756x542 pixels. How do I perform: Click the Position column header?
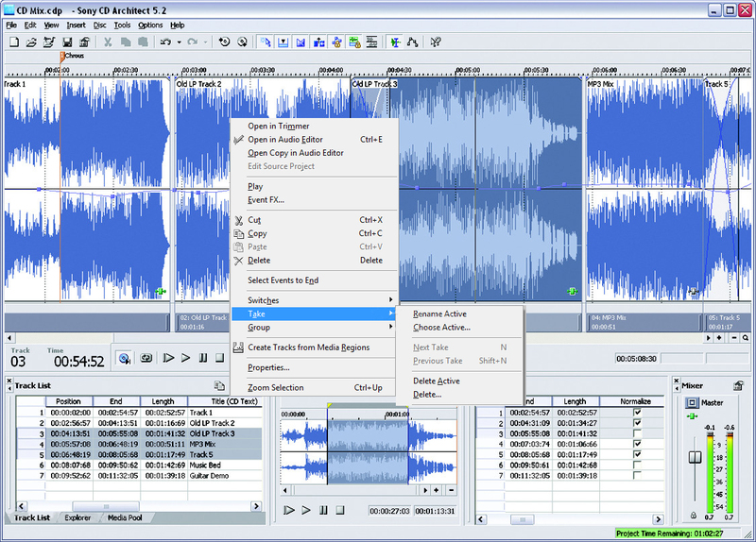(69, 401)
